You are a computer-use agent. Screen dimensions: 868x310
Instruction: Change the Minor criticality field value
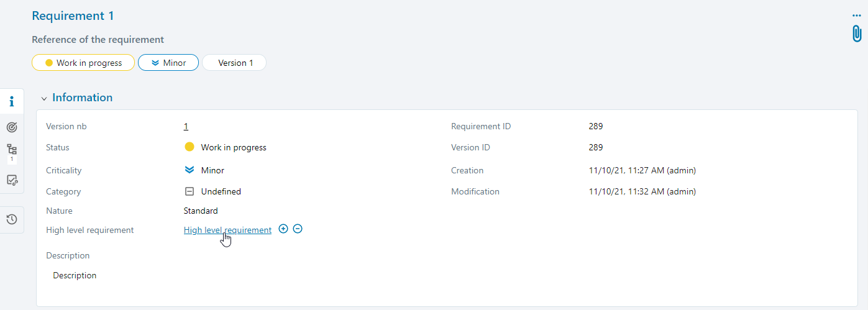pyautogui.click(x=212, y=170)
